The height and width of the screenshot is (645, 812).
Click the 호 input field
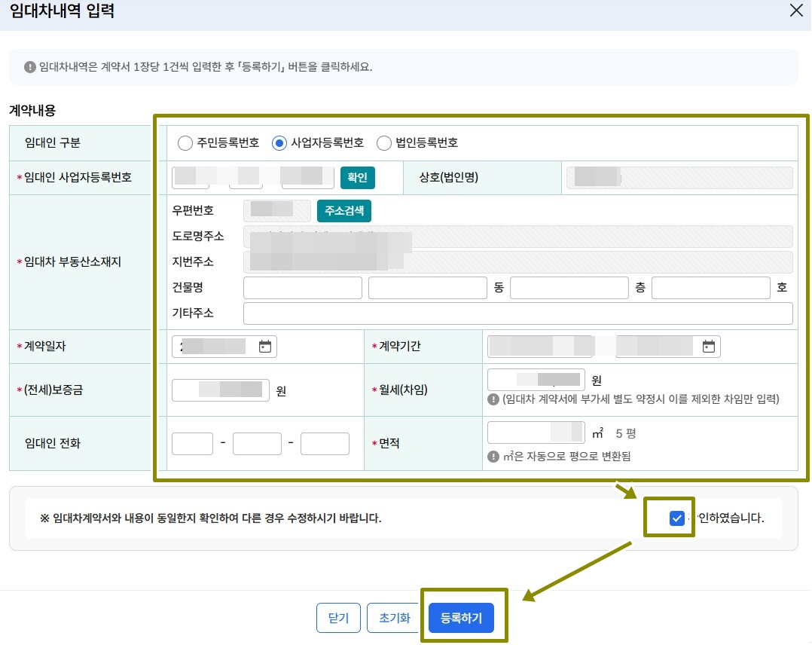point(710,288)
